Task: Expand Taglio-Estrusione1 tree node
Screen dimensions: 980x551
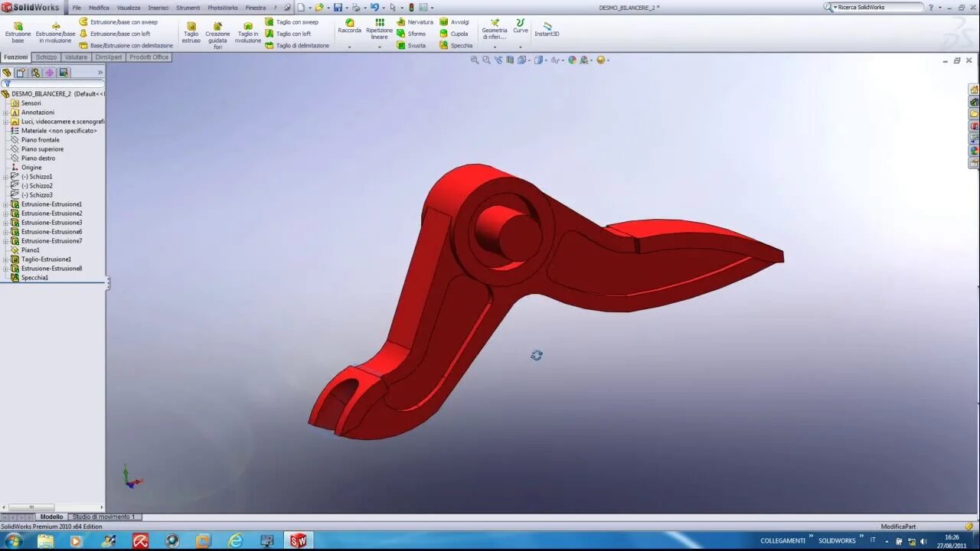Action: pyautogui.click(x=5, y=259)
